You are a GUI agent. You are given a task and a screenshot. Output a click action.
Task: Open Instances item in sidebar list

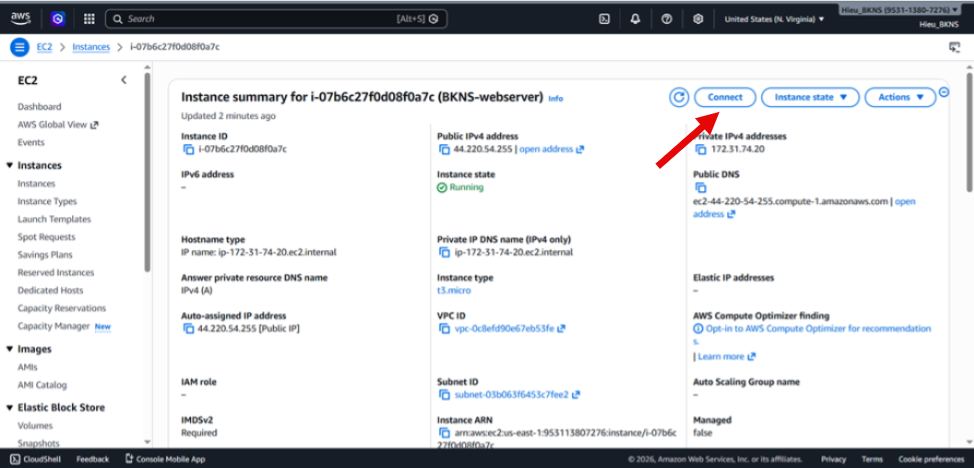[x=36, y=183]
